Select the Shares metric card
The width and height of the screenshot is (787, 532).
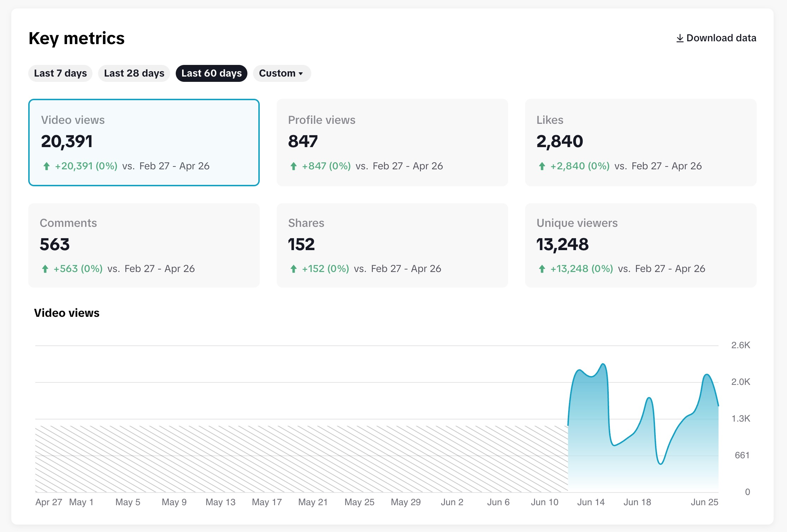click(392, 245)
